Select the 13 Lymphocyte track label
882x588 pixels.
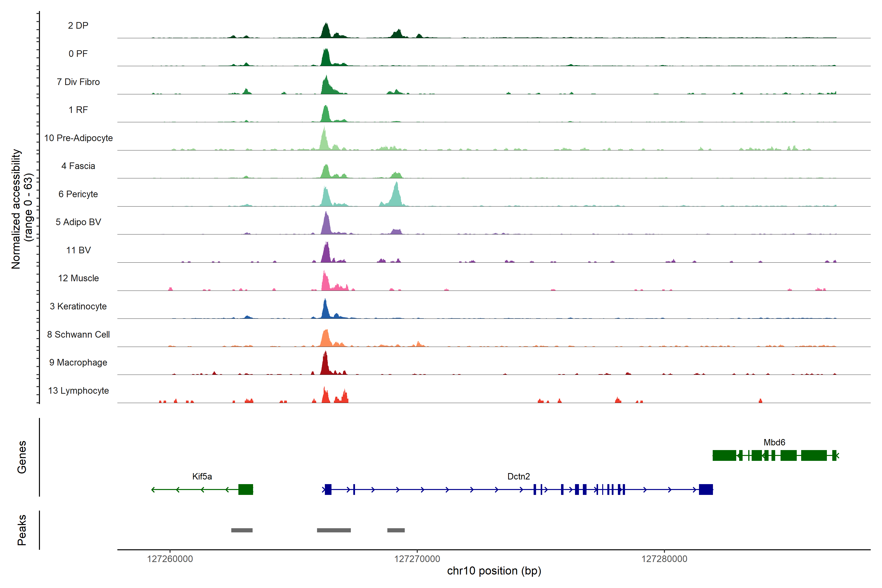click(x=78, y=390)
